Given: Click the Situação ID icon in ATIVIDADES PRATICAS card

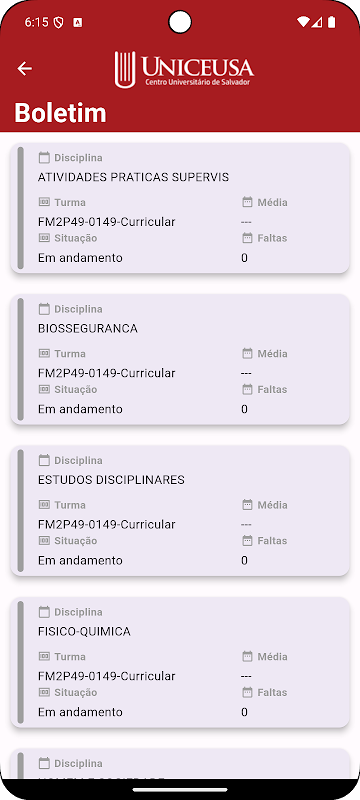Looking at the screenshot, I should point(44,238).
